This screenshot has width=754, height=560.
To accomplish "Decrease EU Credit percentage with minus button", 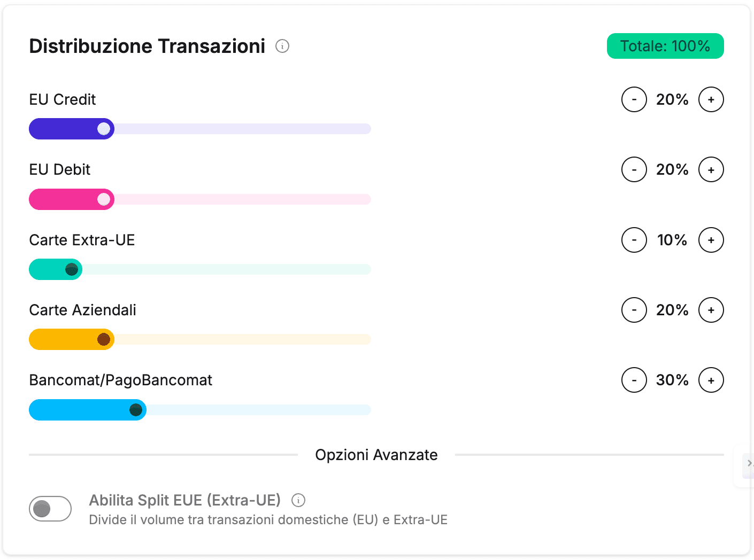I will (x=634, y=99).
